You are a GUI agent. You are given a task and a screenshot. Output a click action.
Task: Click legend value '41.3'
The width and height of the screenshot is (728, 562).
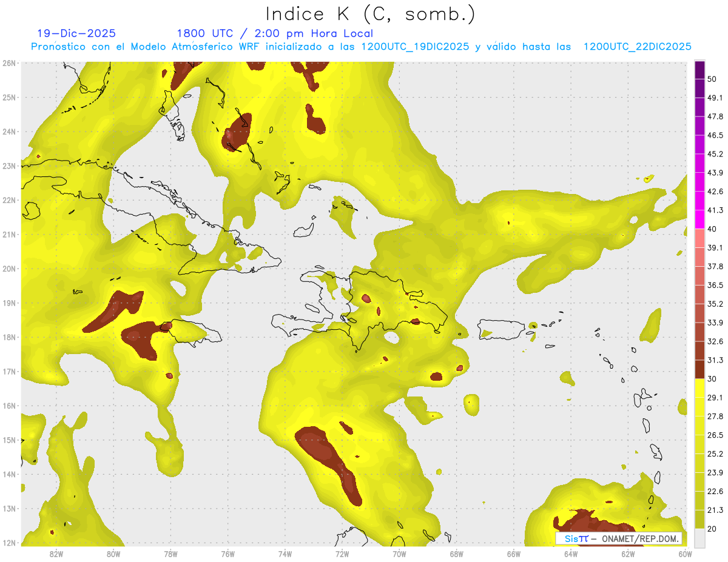click(x=715, y=210)
